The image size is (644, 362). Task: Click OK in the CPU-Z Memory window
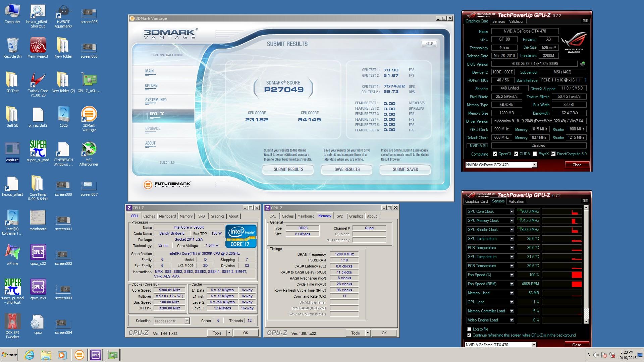pyautogui.click(x=384, y=333)
